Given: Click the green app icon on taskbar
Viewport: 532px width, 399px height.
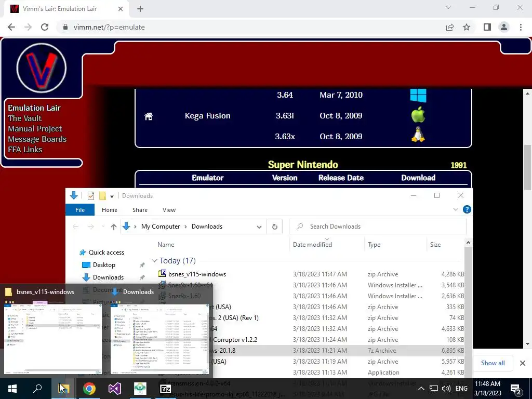Looking at the screenshot, I should 140,389.
